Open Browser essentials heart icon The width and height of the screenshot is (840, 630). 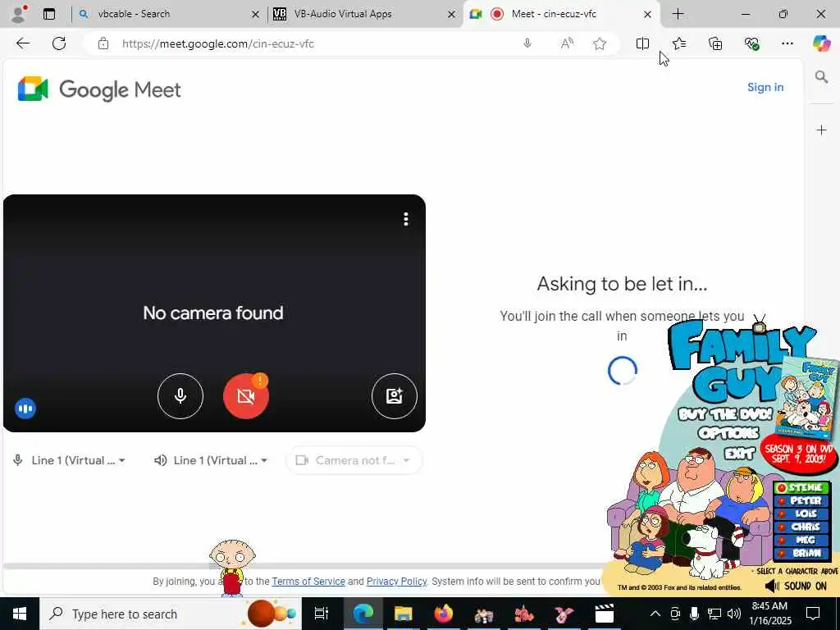[751, 43]
